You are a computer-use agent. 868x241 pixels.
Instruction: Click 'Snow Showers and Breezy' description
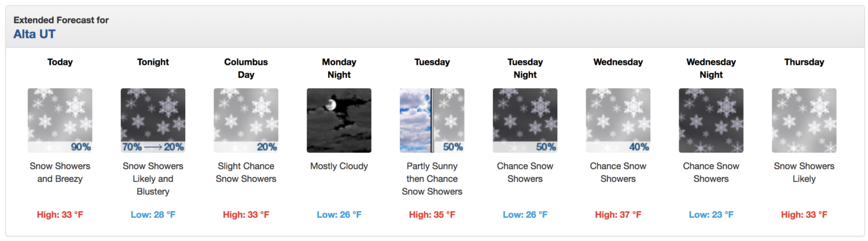pyautogui.click(x=60, y=172)
